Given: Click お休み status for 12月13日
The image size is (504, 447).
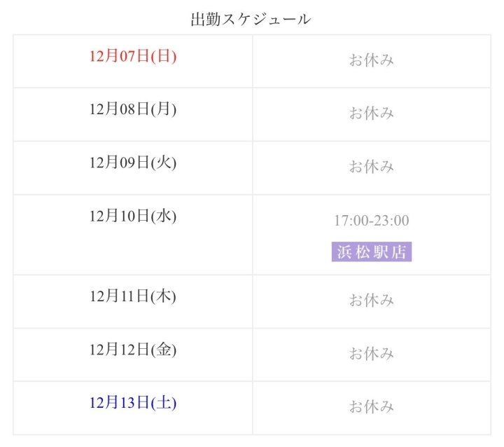Looking at the screenshot, I should point(372,407).
